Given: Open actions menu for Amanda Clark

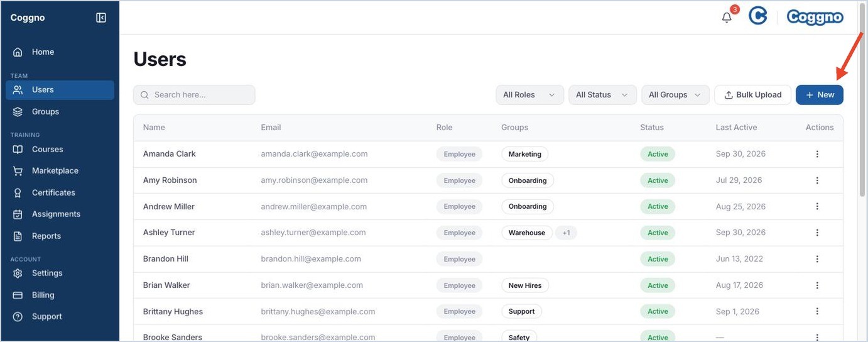Looking at the screenshot, I should pyautogui.click(x=817, y=154).
